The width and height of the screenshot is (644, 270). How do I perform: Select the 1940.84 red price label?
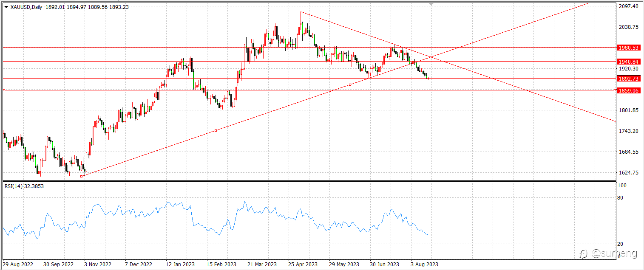pyautogui.click(x=628, y=62)
